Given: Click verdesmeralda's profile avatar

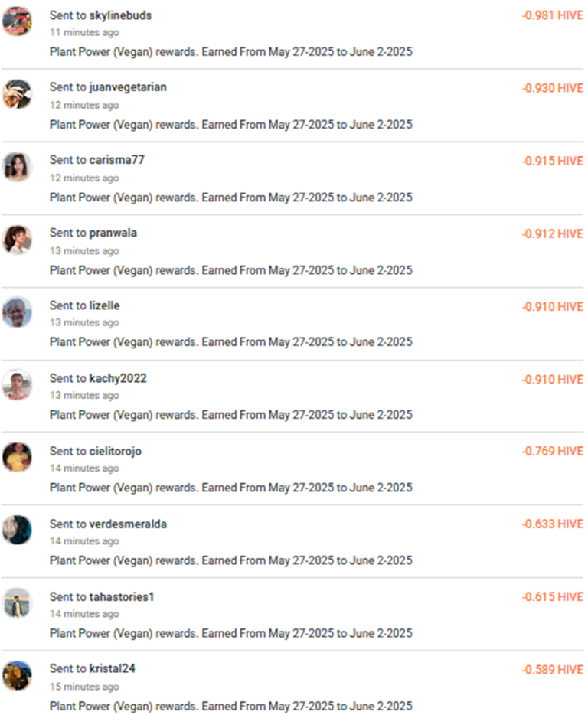Looking at the screenshot, I should pos(17,531).
